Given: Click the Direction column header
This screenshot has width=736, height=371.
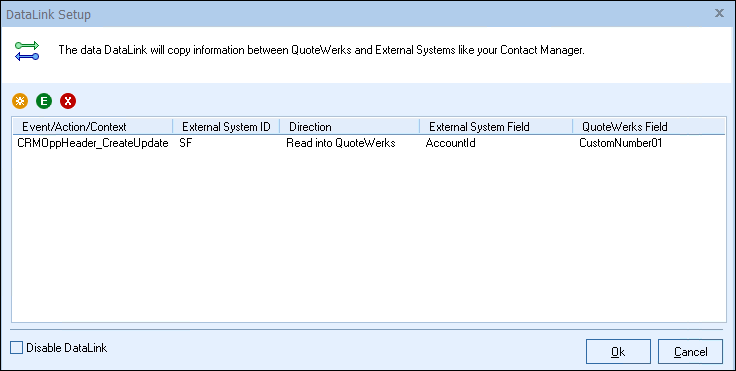Looking at the screenshot, I should pyautogui.click(x=350, y=126).
